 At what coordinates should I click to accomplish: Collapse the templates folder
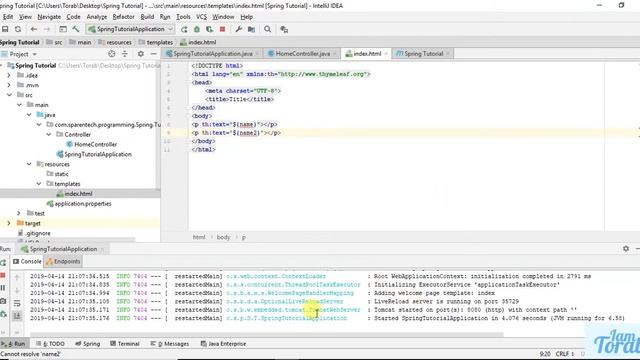pos(39,184)
